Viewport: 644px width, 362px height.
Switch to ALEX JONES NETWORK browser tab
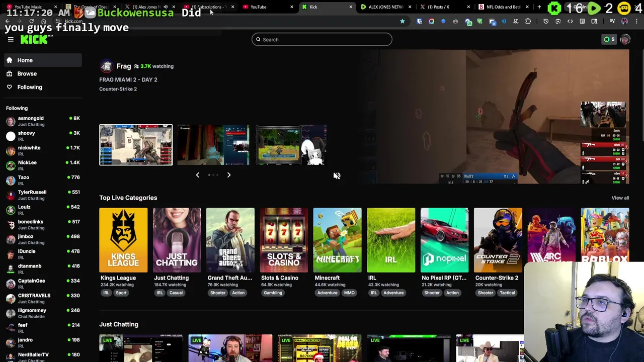(385, 7)
